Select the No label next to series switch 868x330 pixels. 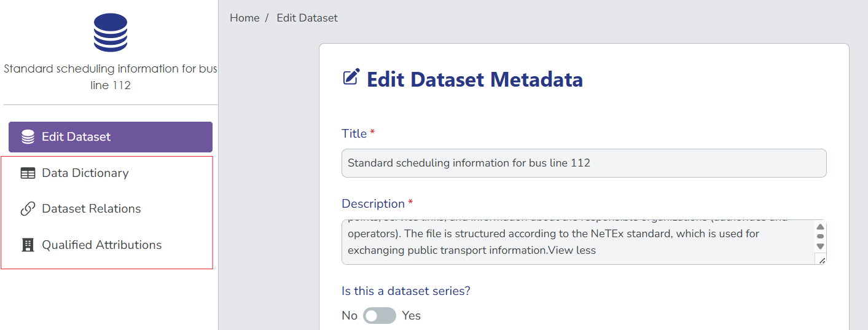349,316
